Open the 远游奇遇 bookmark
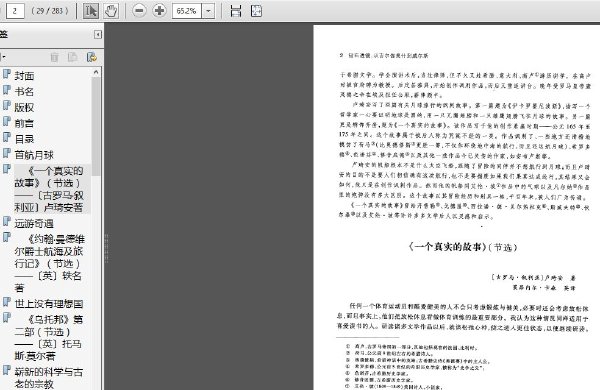600x390 pixels. (34, 224)
